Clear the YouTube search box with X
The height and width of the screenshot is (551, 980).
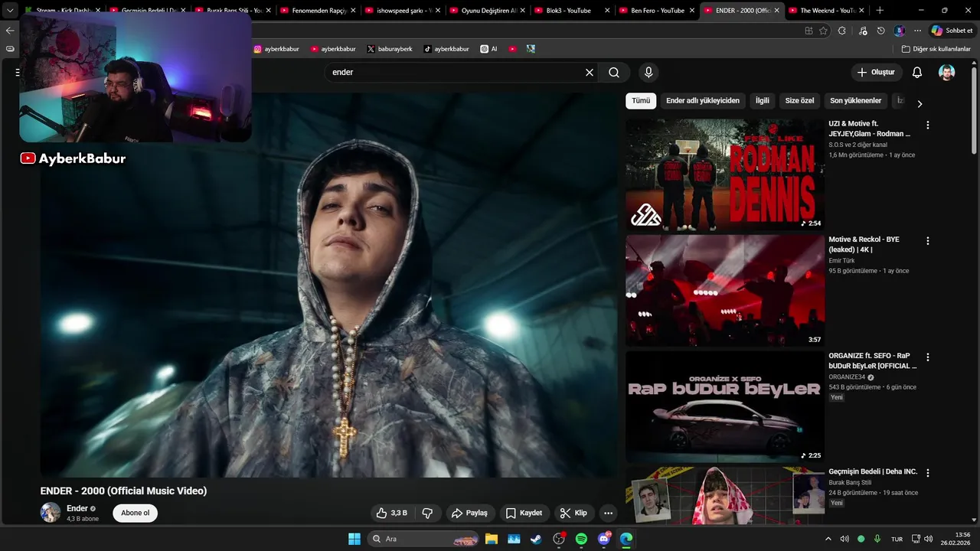[x=590, y=73]
